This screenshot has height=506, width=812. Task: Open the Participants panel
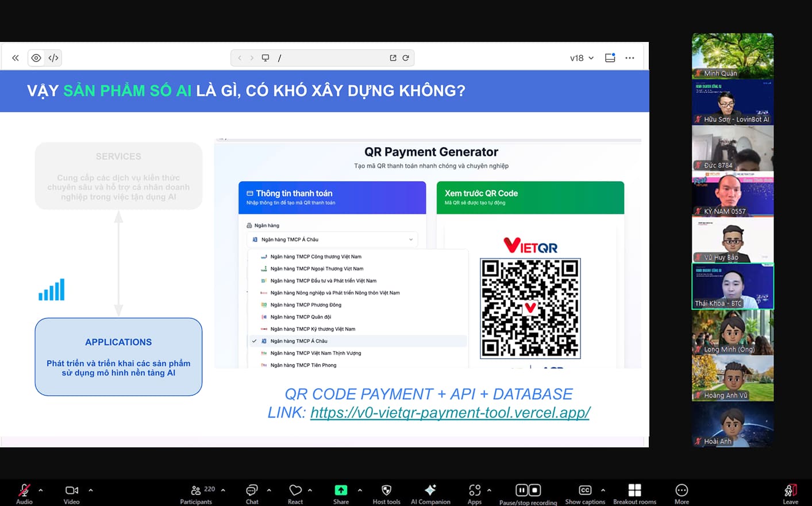coord(196,490)
